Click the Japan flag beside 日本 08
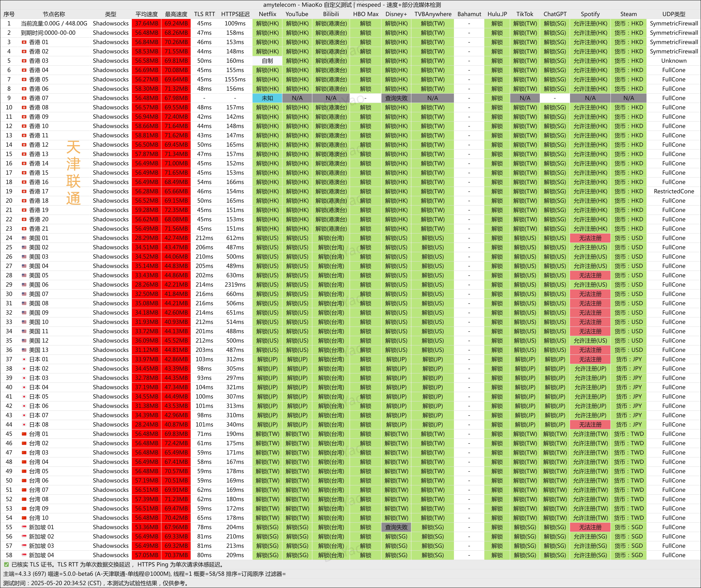Image resolution: width=701 pixels, height=588 pixels. [x=24, y=424]
